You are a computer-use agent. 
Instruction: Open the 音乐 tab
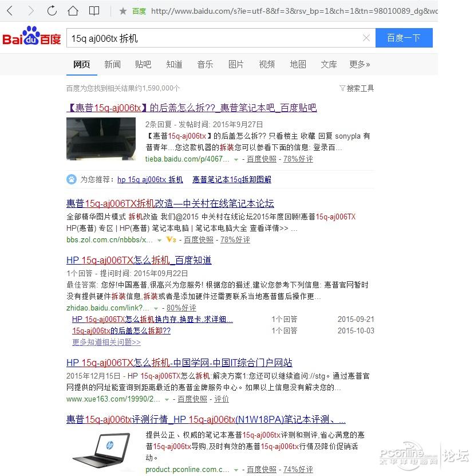click(x=205, y=64)
